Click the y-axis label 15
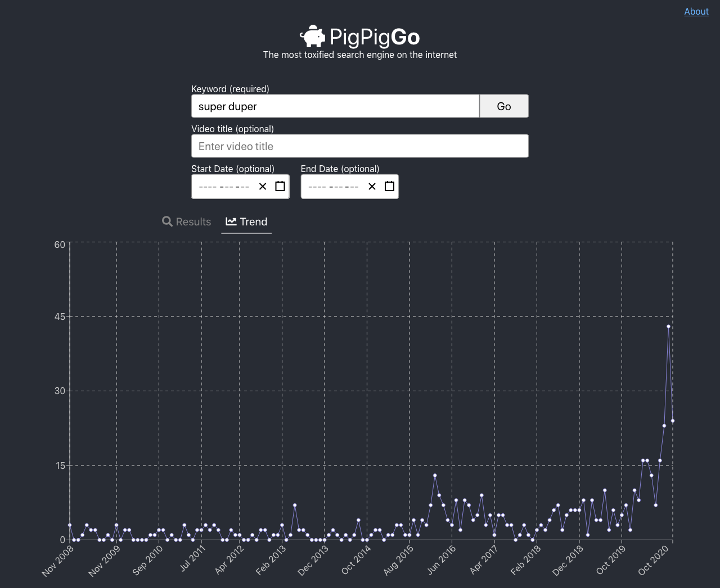This screenshot has width=720, height=588. tap(60, 465)
